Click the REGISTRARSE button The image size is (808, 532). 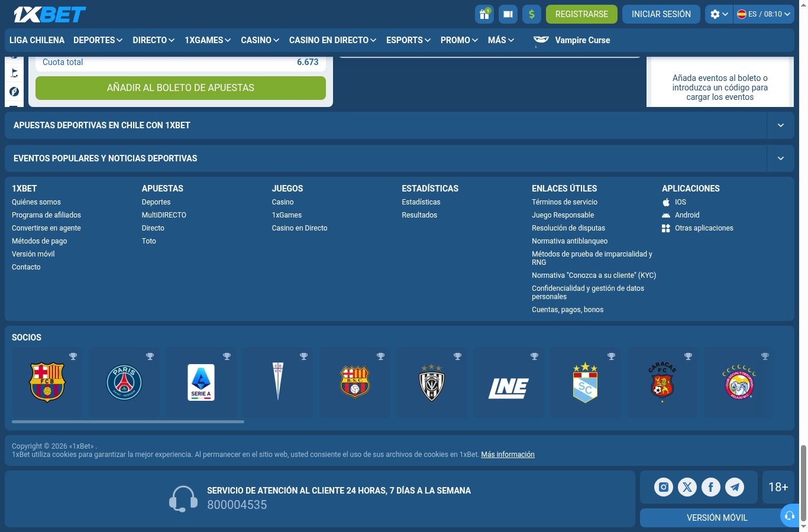coord(581,14)
